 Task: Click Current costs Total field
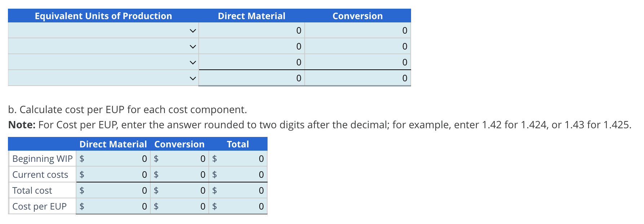point(238,175)
